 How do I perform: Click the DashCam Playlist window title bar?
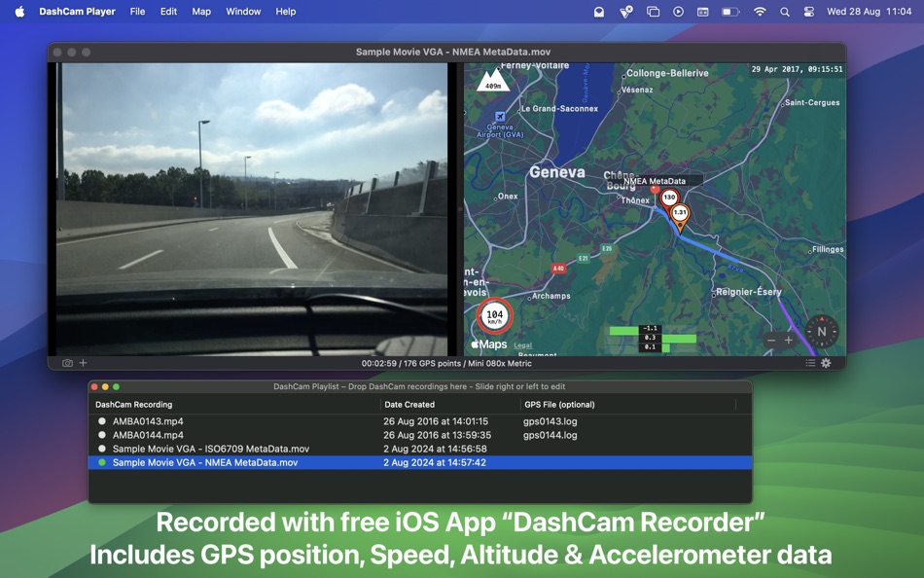(x=419, y=387)
